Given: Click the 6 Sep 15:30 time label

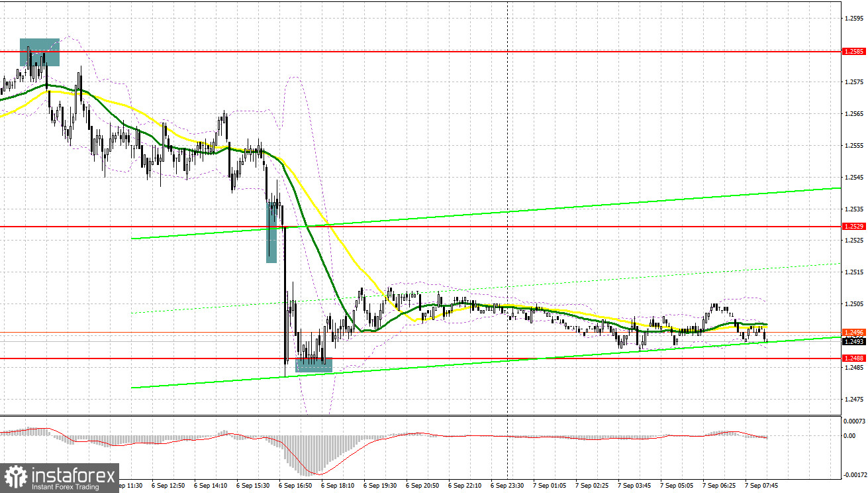Looking at the screenshot, I should point(252,485).
